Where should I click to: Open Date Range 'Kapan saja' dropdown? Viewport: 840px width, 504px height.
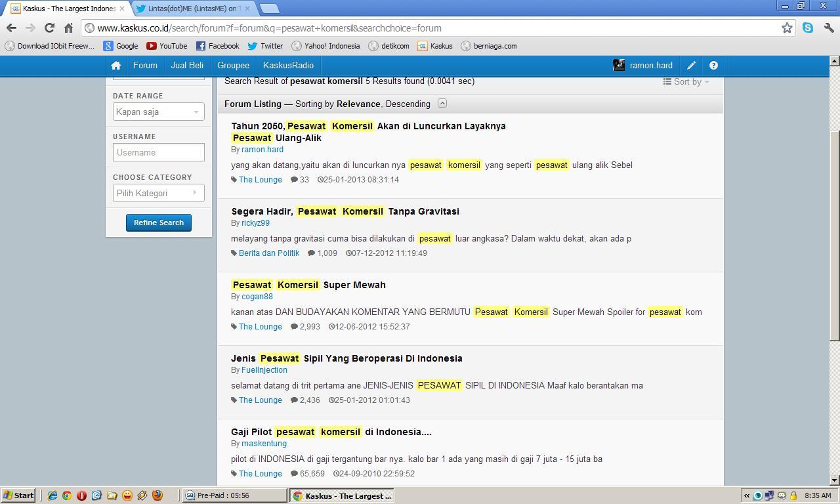point(158,112)
